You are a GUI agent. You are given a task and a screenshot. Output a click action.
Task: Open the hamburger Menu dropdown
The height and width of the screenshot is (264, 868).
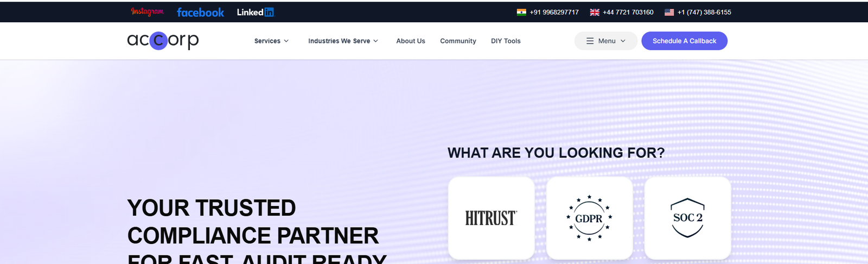(606, 41)
